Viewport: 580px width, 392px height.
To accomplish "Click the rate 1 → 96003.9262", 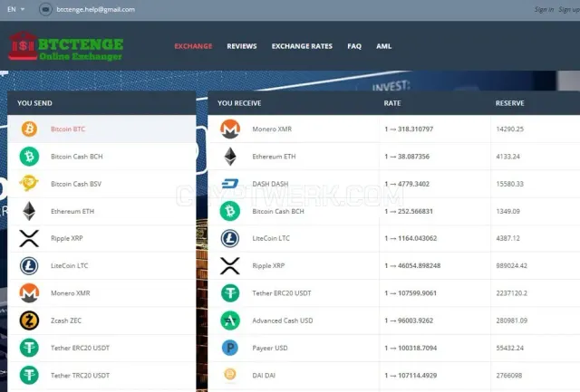I will pyautogui.click(x=409, y=320).
